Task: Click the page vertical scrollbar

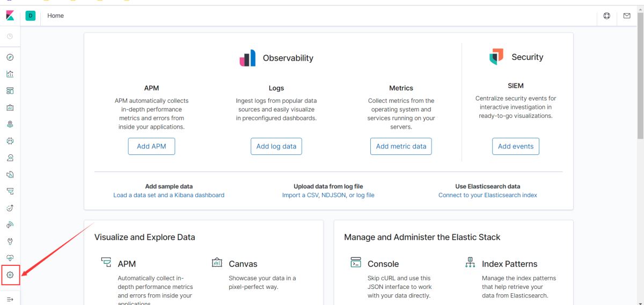Action: click(640, 107)
